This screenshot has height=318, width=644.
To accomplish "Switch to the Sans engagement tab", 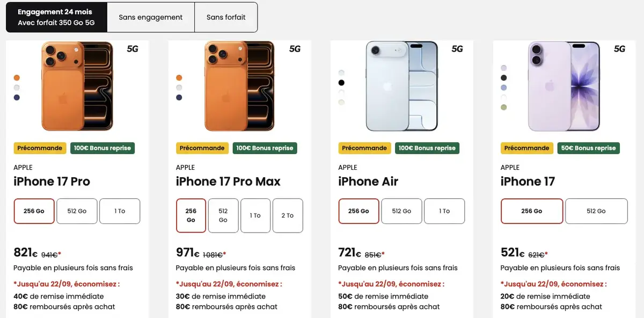I will point(150,17).
